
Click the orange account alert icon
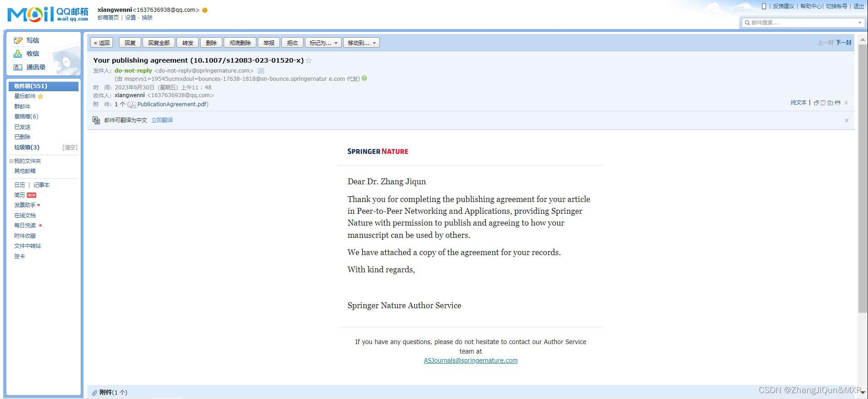[205, 10]
